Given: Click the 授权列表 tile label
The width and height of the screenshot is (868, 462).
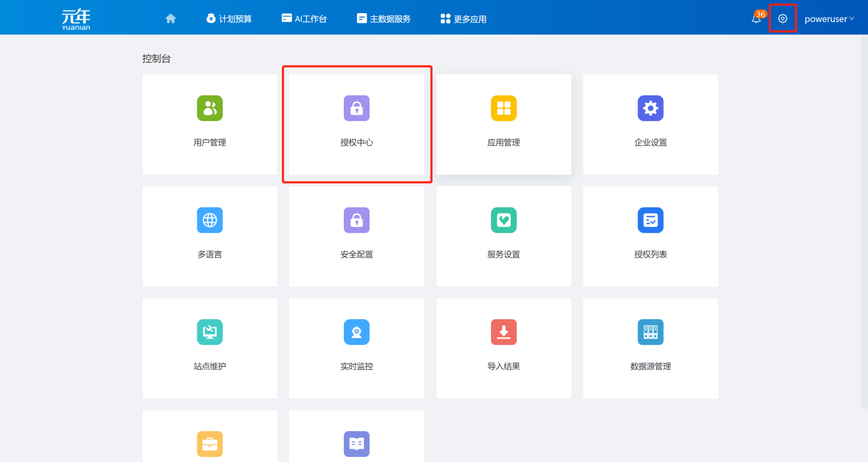Looking at the screenshot, I should click(650, 255).
